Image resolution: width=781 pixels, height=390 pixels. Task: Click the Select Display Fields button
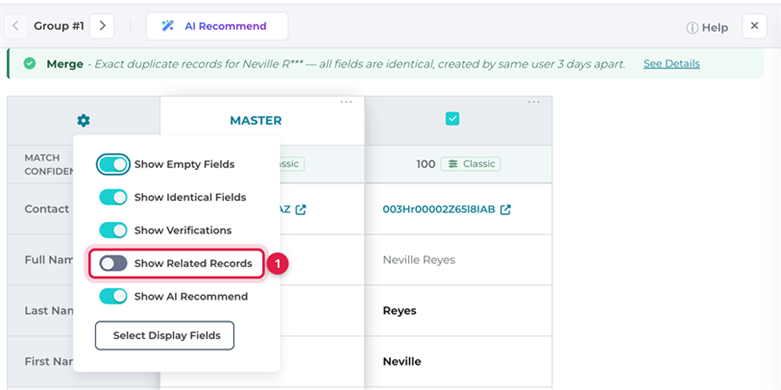(x=165, y=336)
